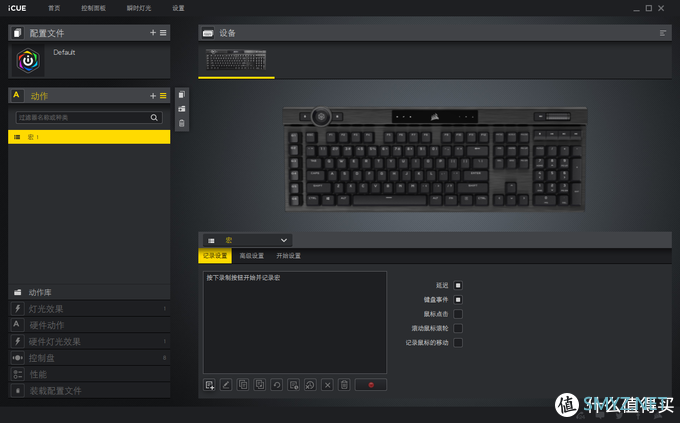Click the 设备 keyboard icon in the header
Viewport: 680px width, 423px height.
tap(208, 33)
